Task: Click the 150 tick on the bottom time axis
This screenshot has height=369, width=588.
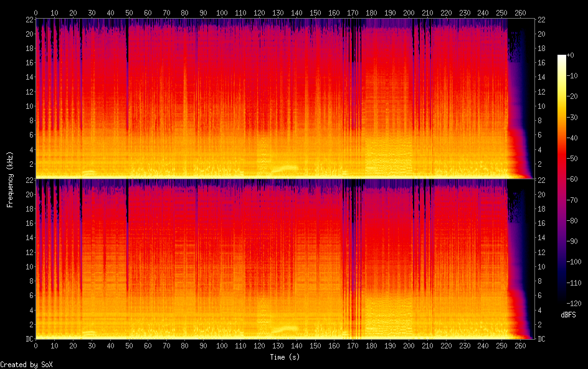Action: [315, 345]
